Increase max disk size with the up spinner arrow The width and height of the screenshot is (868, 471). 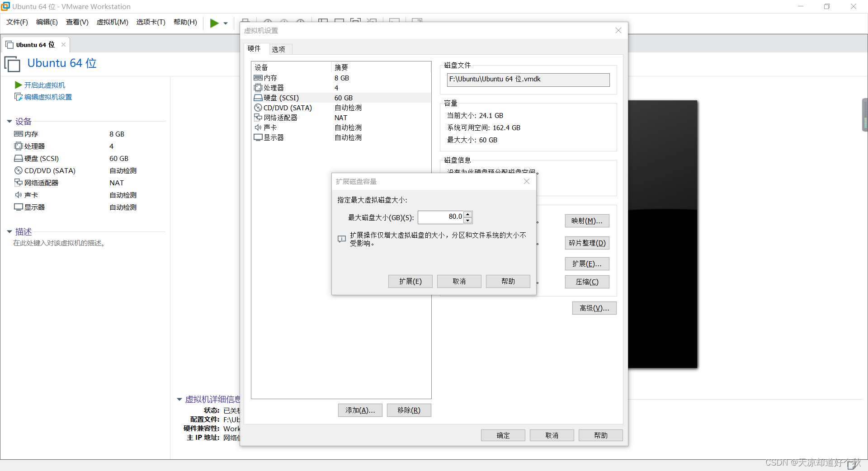468,214
